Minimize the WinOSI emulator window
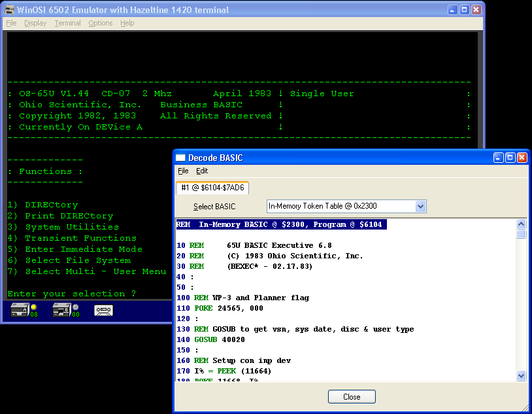This screenshot has height=414, width=532. coord(453,10)
